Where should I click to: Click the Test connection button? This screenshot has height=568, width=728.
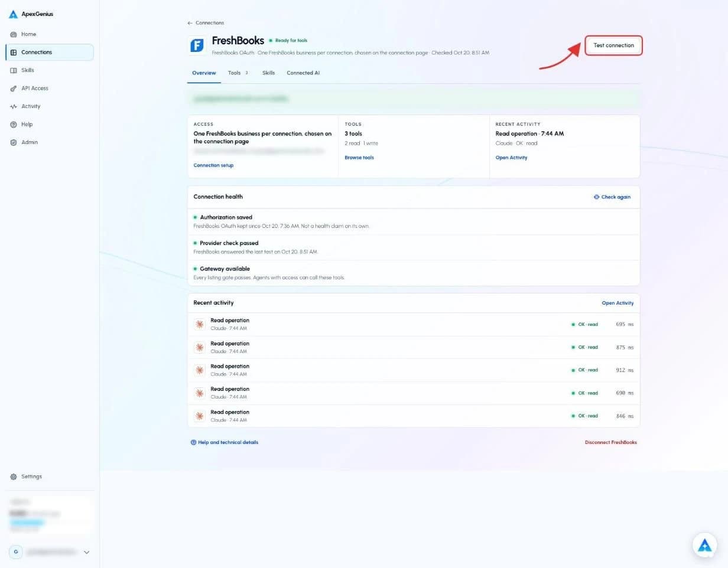tap(613, 45)
